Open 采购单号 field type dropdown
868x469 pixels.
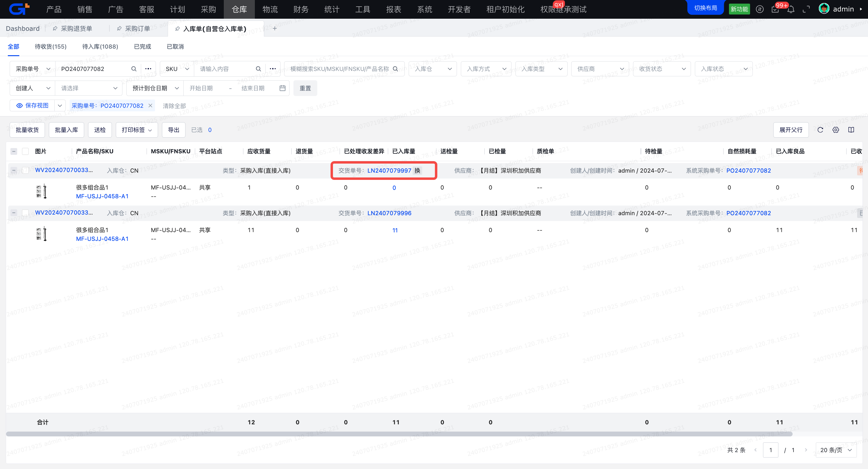(x=33, y=69)
